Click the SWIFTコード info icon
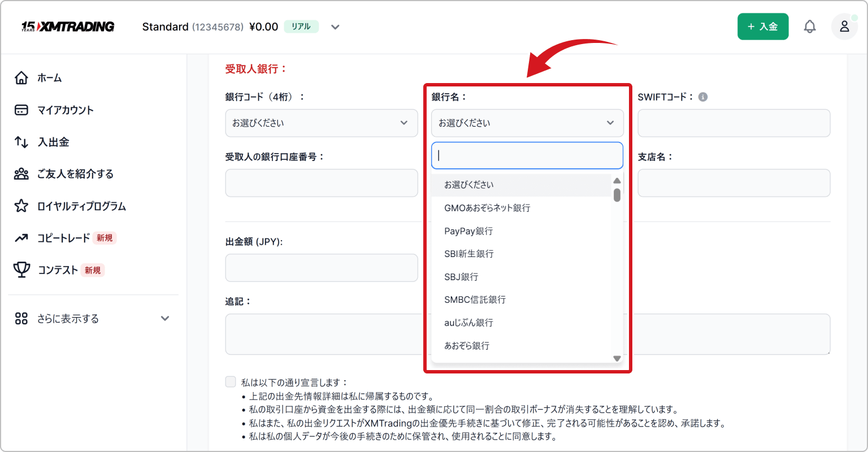 704,97
